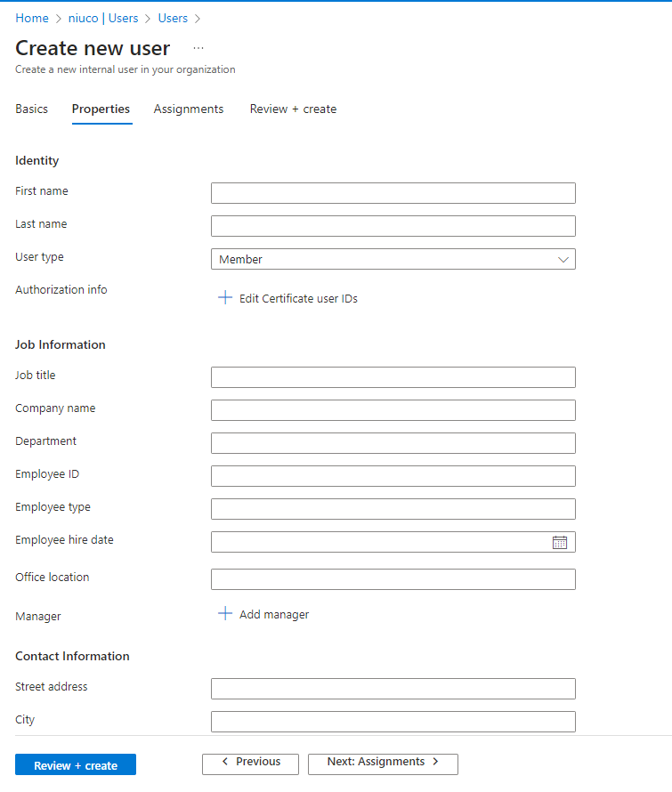This screenshot has width=672, height=792.
Task: Open the Review + create tab
Action: pyautogui.click(x=293, y=109)
